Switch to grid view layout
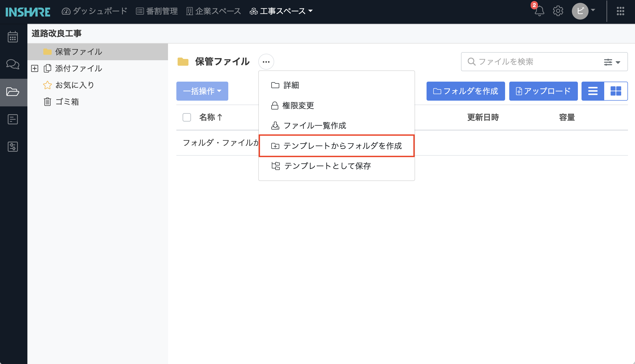 tap(616, 91)
